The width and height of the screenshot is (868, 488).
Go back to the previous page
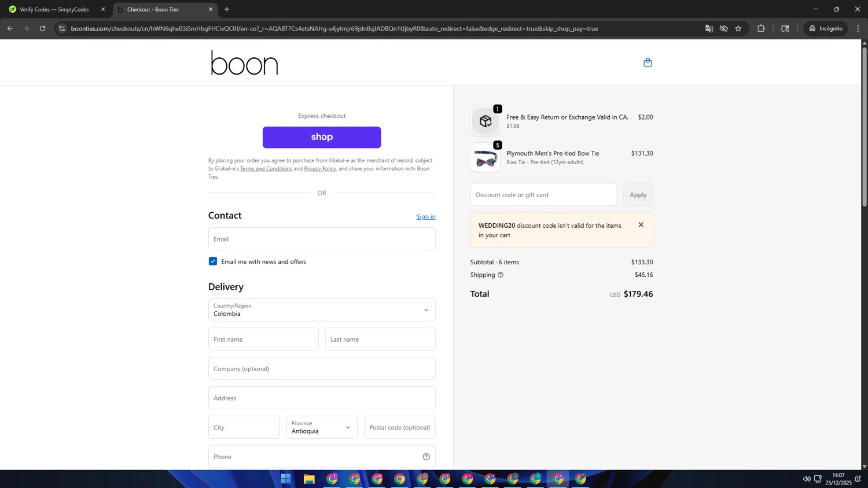point(10,28)
